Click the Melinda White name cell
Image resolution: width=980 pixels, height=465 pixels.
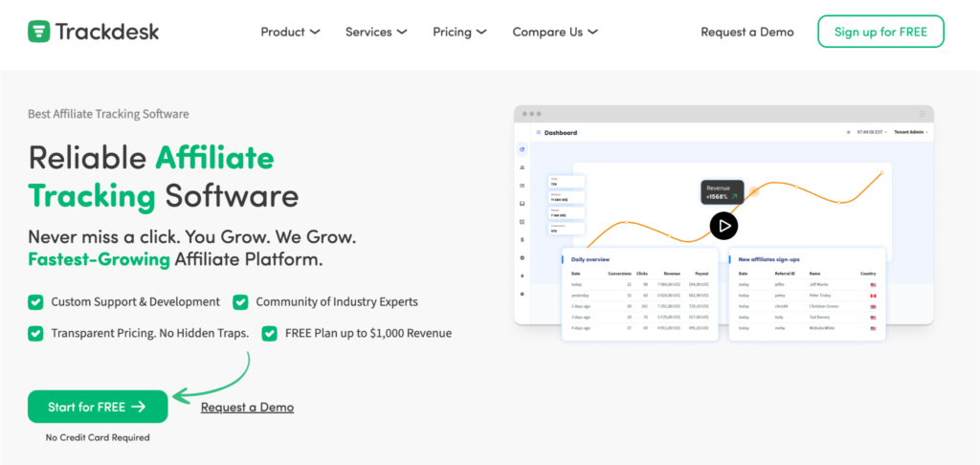point(822,328)
